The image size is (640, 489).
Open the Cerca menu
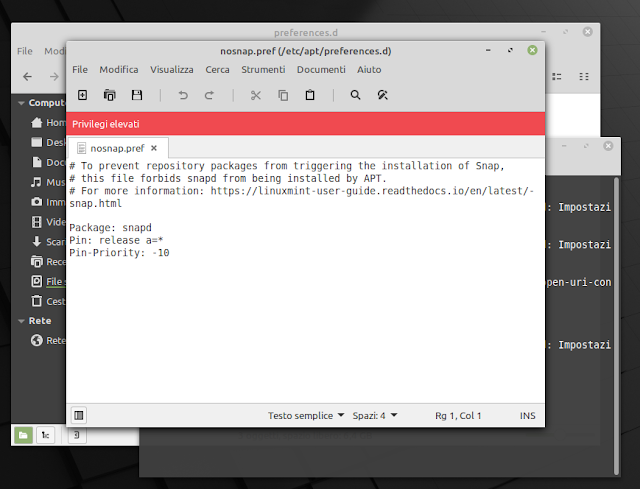pos(218,69)
